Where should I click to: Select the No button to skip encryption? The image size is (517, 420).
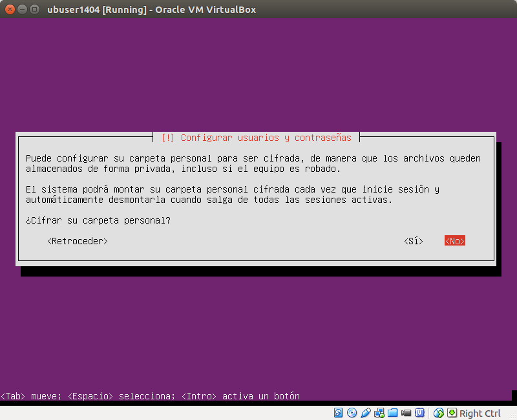pos(454,240)
